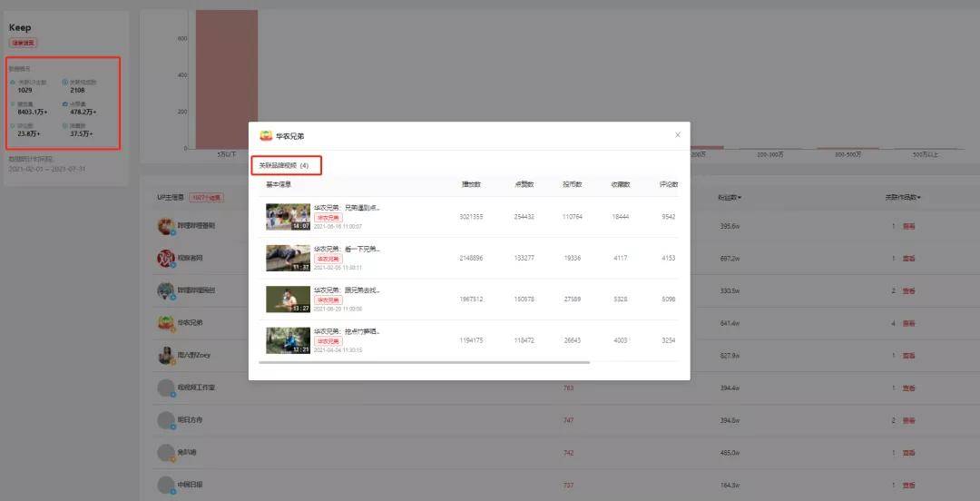Click the red result-count tag beside UP主信息
980x501 pixels.
pos(206,198)
